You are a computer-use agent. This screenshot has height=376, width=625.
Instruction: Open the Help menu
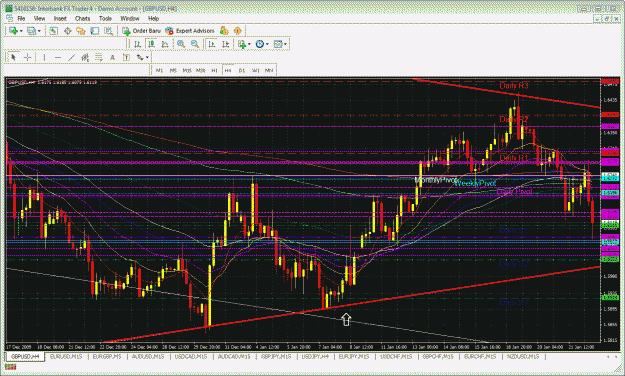(153, 18)
